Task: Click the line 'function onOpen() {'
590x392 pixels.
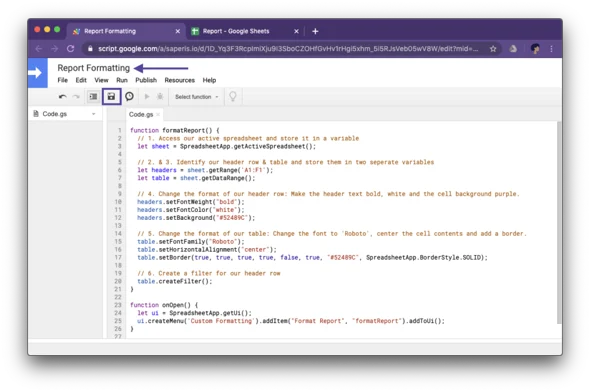Action: [x=164, y=305]
